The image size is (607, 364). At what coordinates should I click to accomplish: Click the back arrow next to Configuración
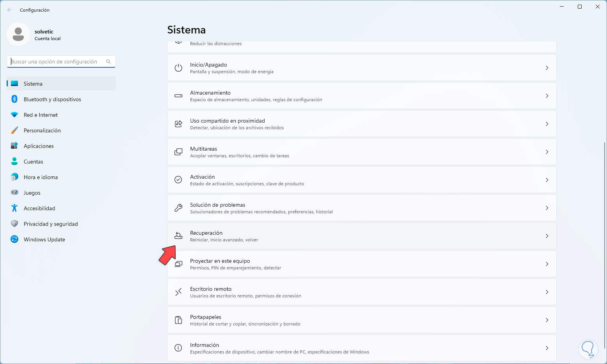(x=10, y=10)
